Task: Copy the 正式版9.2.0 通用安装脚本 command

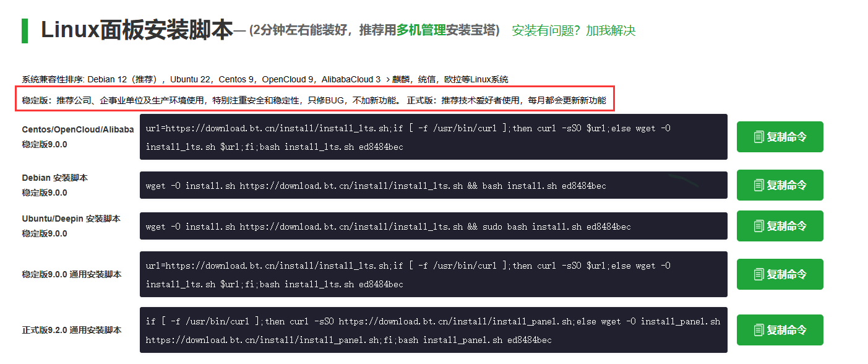Action: click(780, 330)
